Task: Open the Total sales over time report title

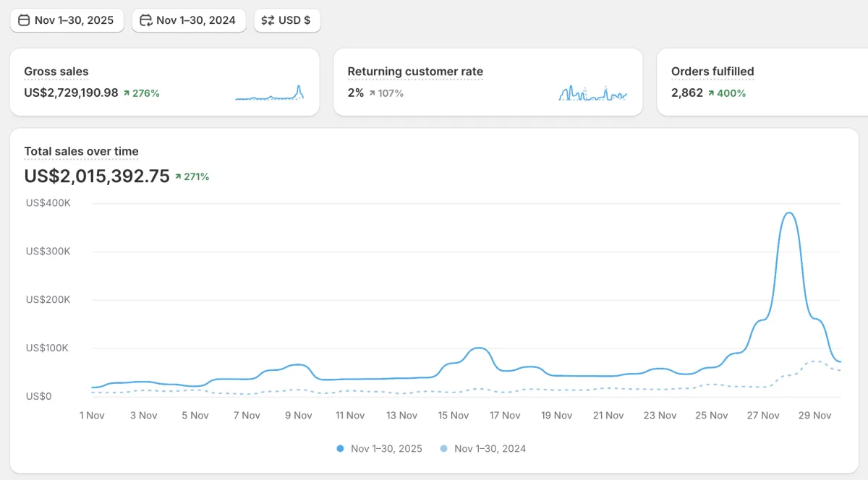Action: pos(81,151)
